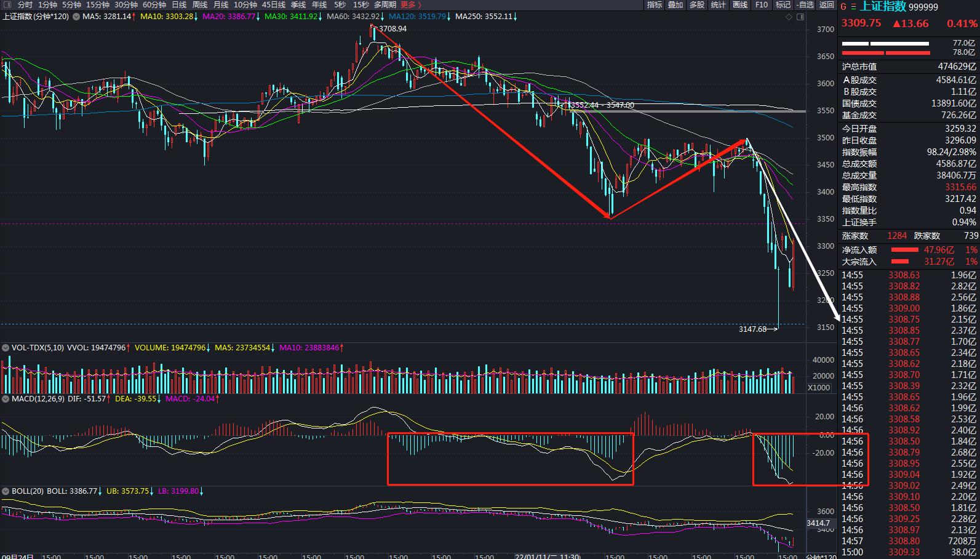Click the X1000 volume scale label

click(x=819, y=388)
